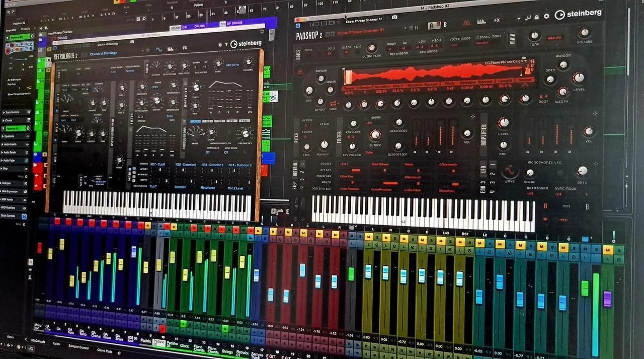Open the help question mark in Retrologue 2
This screenshot has width=644, height=359.
[x=226, y=44]
